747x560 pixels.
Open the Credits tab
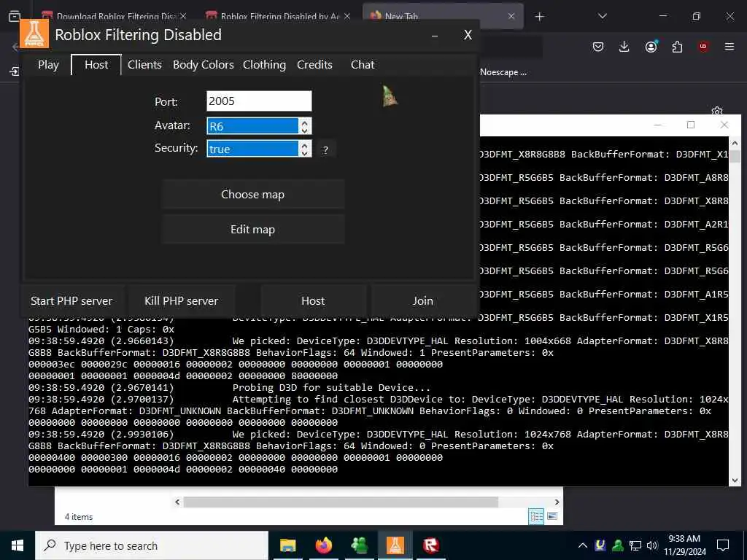click(x=314, y=65)
